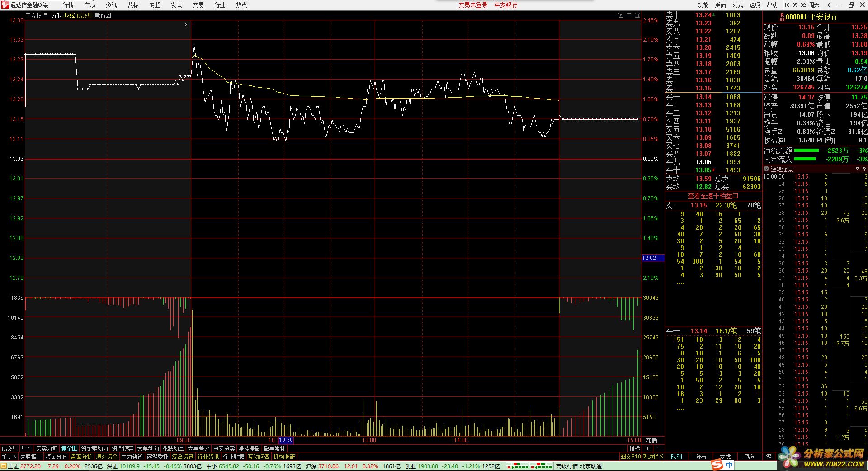Open the 选项 menu
868x471 pixels.
[755, 5]
